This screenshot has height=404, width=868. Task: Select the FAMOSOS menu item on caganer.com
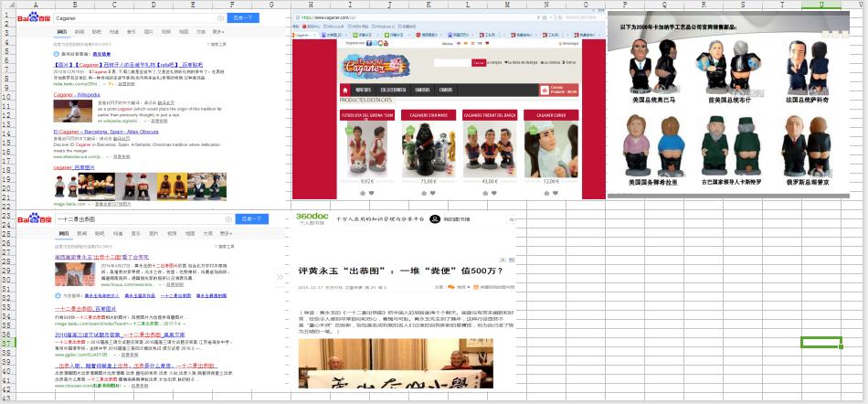[x=422, y=90]
